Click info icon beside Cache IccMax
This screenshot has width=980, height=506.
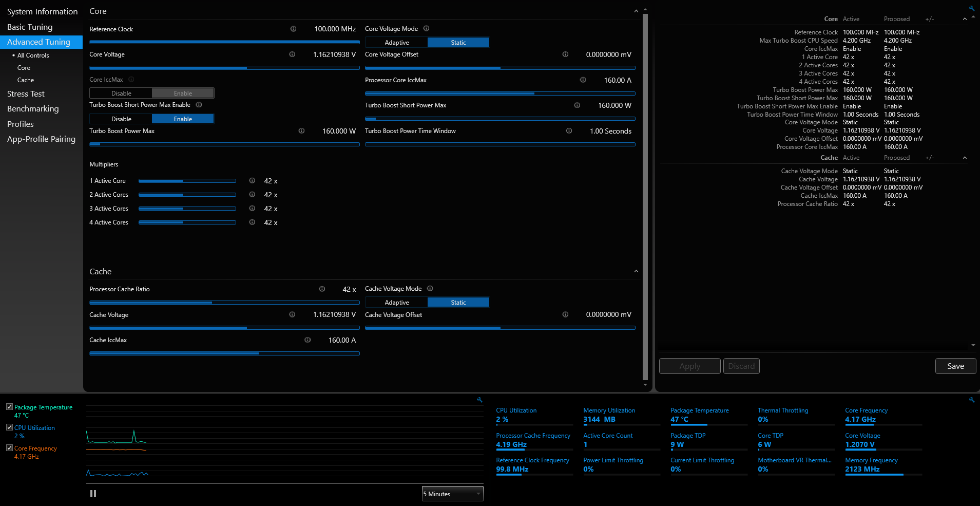(308, 340)
